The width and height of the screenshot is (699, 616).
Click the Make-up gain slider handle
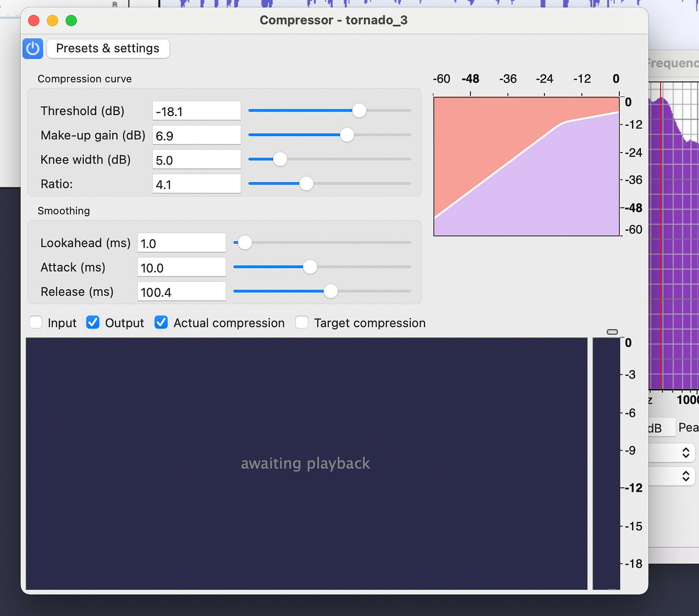[347, 135]
